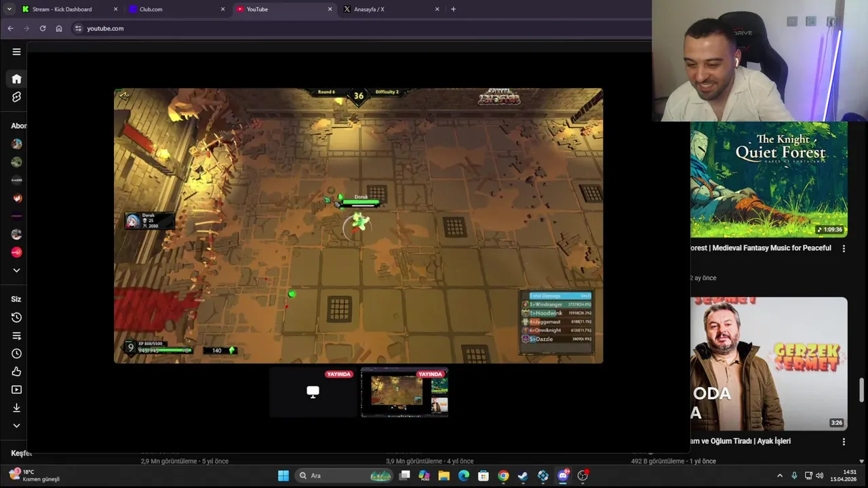Open a new browser tab

[x=453, y=9]
